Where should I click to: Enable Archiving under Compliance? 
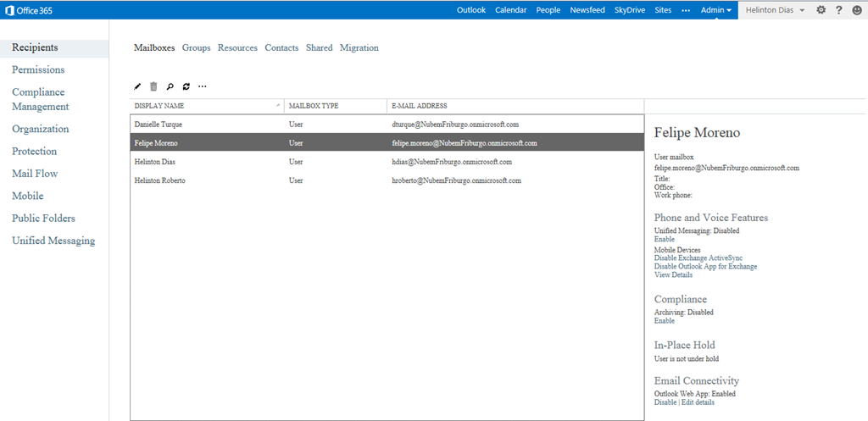pyautogui.click(x=665, y=320)
